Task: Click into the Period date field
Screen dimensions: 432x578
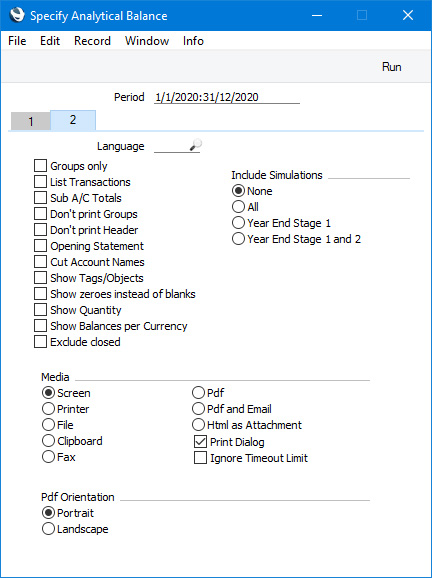Action: [227, 97]
